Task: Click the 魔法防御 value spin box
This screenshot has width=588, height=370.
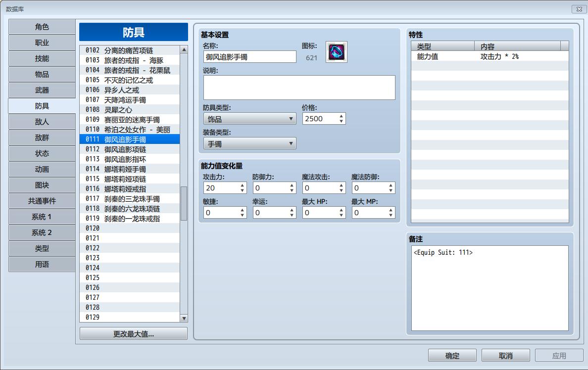Action: pos(373,188)
